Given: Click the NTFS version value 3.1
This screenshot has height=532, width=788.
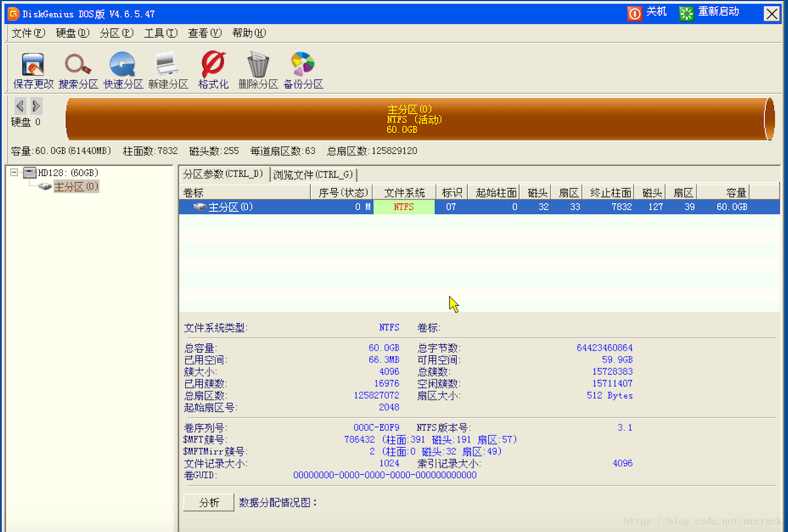Looking at the screenshot, I should [625, 428].
